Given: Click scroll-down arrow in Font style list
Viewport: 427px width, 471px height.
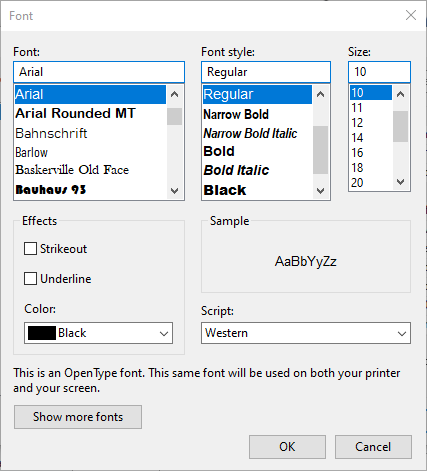Looking at the screenshot, I should point(320,191).
